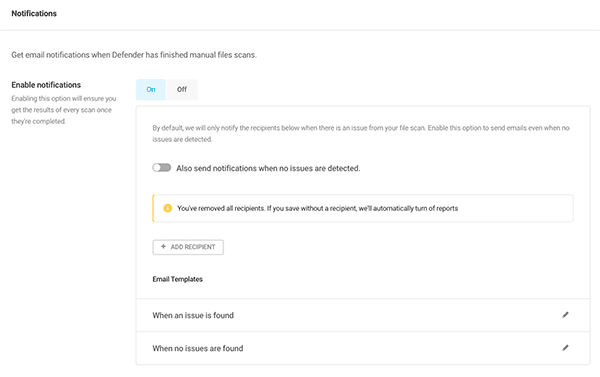600x377 pixels.
Task: Click 'Get email notifications when Defender' description
Action: (134, 55)
